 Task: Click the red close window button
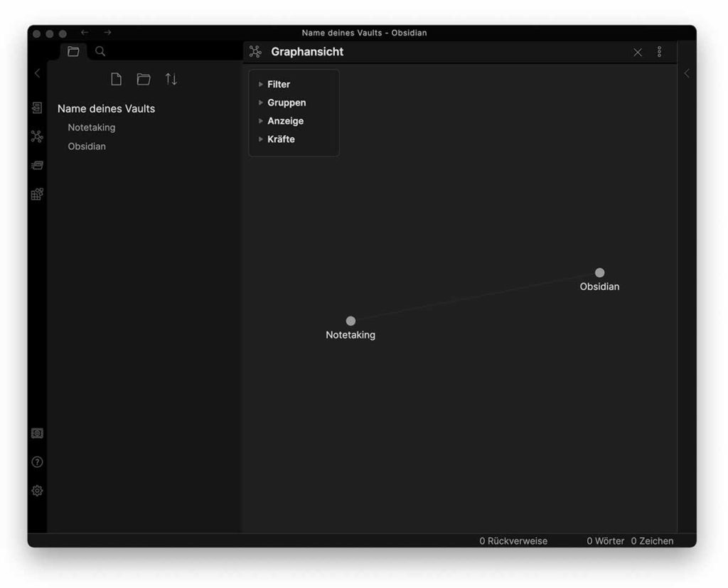37,34
